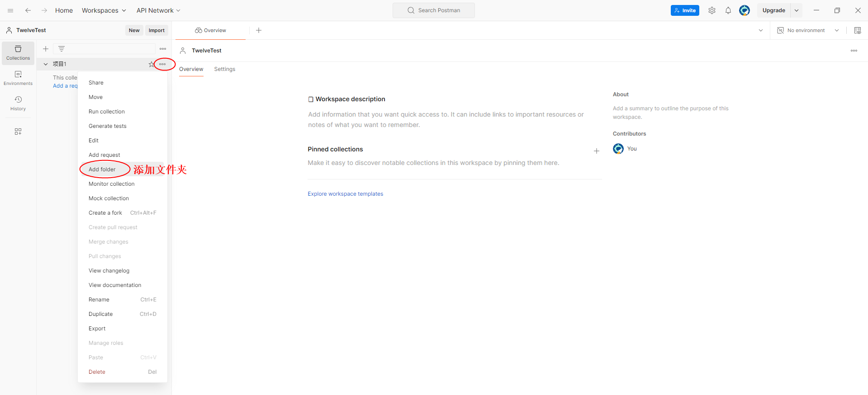Choose Add folder
Image resolution: width=868 pixels, height=395 pixels.
(123, 169)
